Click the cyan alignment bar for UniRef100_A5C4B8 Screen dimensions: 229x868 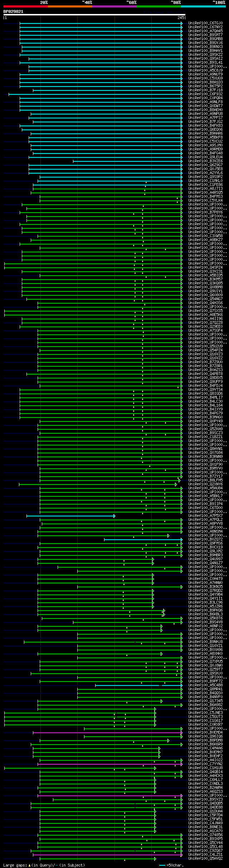tap(139, 685)
